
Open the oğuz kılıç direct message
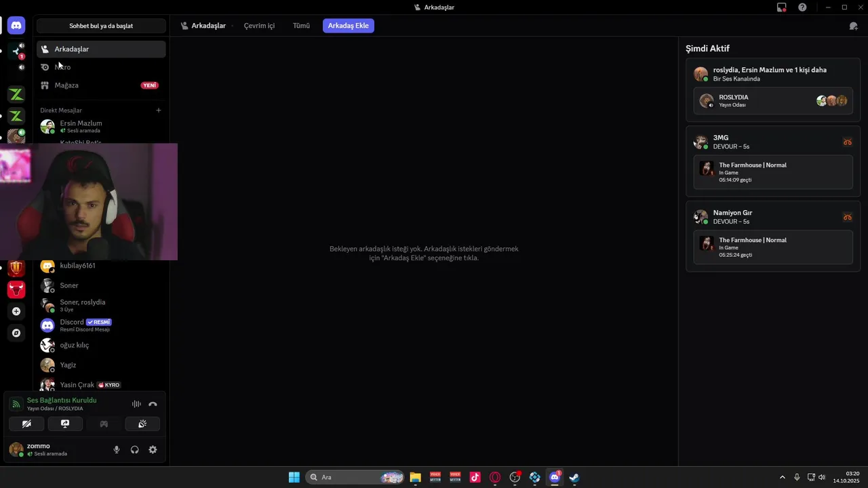[101, 345]
